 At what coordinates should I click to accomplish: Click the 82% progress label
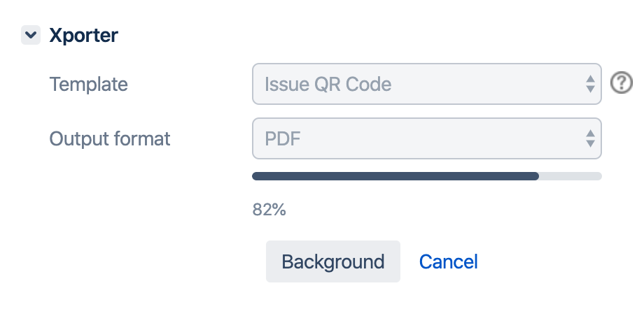pos(269,210)
